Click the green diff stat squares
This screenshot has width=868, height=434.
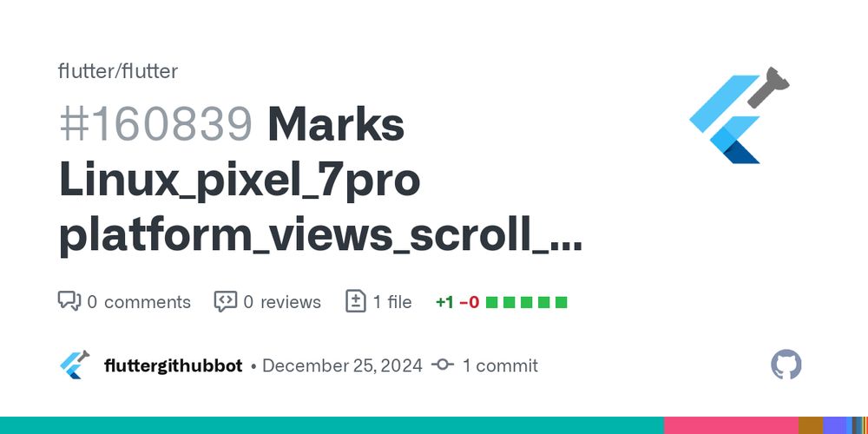527,302
